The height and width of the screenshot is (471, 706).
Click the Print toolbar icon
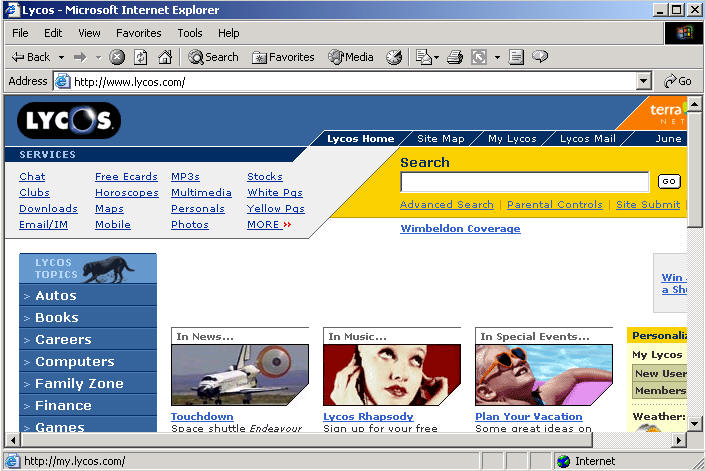[x=455, y=57]
